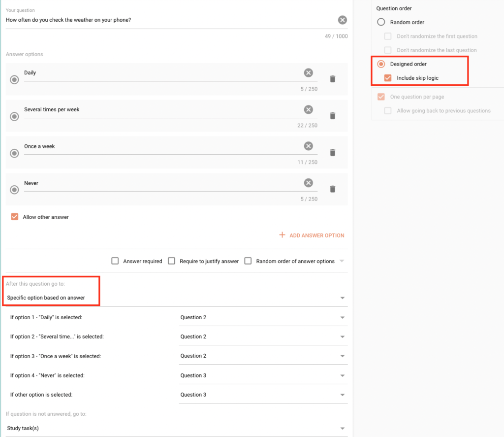This screenshot has width=504, height=437.
Task: Disable the "Include skip logic" checkbox
Action: (387, 77)
